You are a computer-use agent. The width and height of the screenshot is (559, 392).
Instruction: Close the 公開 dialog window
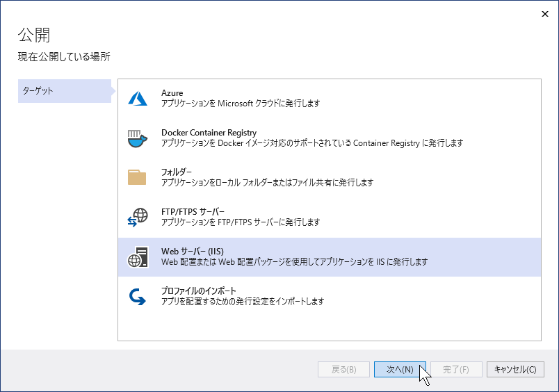click(x=544, y=14)
